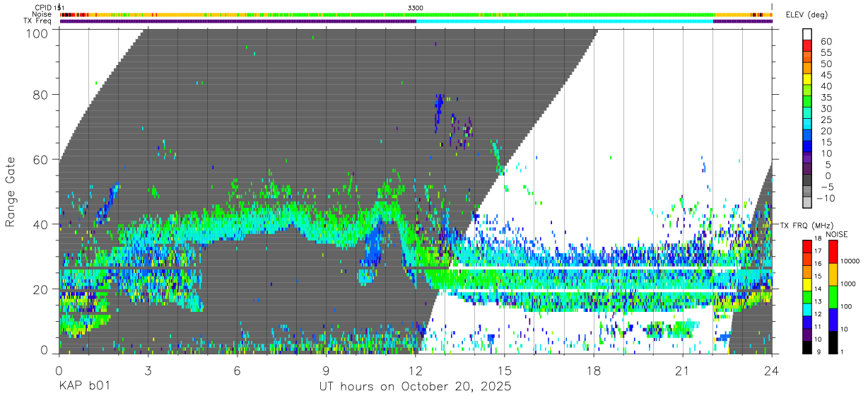Click the 55 tick on elevation colorbar
The image size is (868, 401).
pyautogui.click(x=825, y=52)
